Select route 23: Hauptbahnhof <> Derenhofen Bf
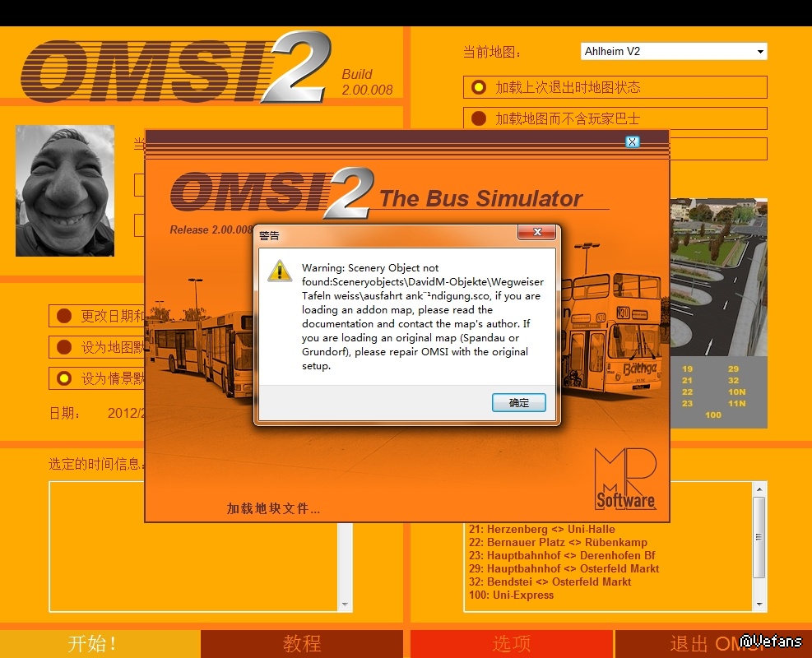812x658 pixels. tap(562, 555)
